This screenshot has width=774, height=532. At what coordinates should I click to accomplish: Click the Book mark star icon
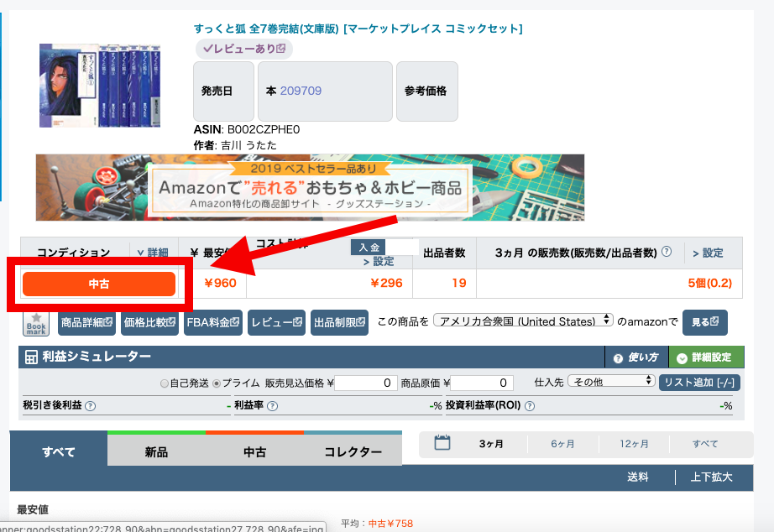(x=36, y=324)
